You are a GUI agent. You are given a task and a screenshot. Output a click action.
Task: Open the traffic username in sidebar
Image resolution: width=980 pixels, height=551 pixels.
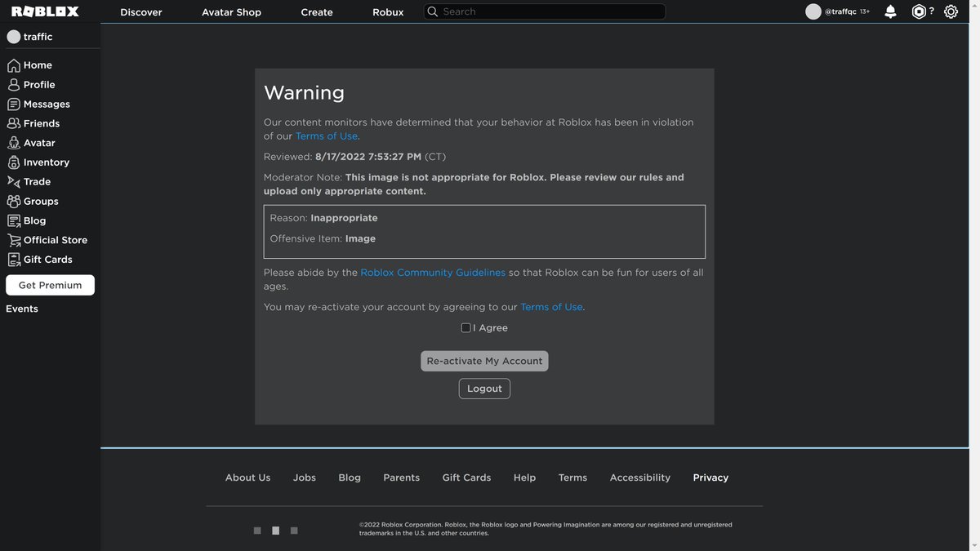pyautogui.click(x=38, y=37)
